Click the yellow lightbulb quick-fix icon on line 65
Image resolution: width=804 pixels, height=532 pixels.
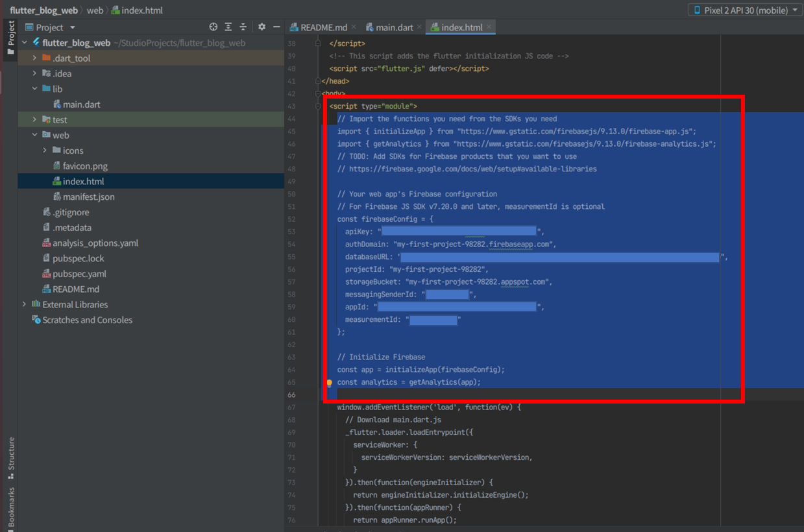(x=329, y=383)
